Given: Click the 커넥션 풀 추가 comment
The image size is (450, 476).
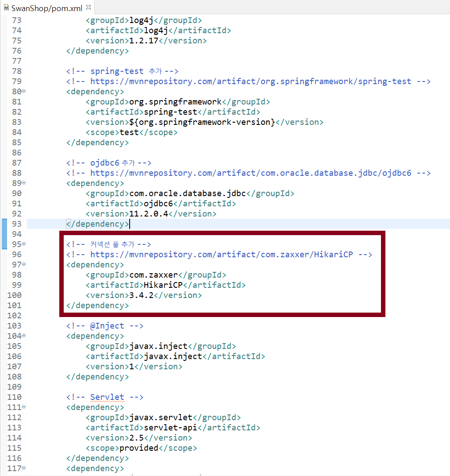Looking at the screenshot, I should [109, 244].
